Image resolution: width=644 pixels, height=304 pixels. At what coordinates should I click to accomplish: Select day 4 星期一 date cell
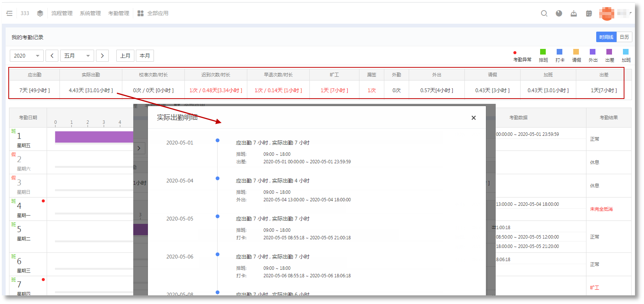coord(28,209)
